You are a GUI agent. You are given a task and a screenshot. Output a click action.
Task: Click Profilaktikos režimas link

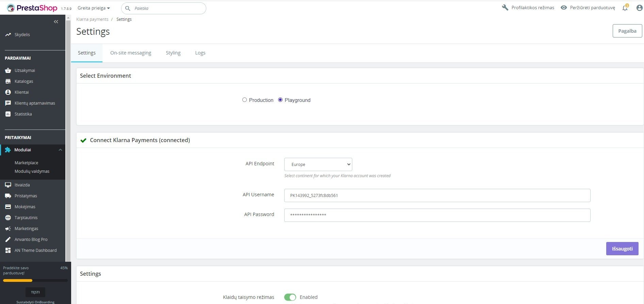tap(533, 7)
